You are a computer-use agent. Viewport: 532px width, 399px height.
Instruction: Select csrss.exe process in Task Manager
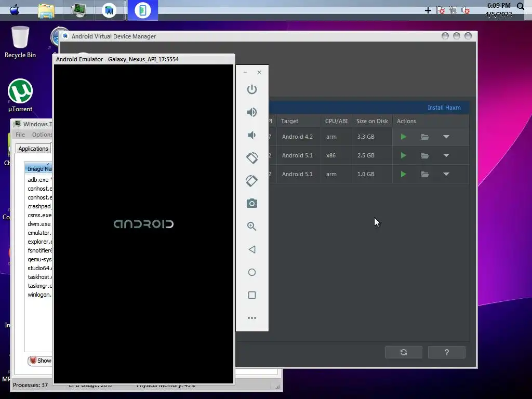pyautogui.click(x=39, y=215)
